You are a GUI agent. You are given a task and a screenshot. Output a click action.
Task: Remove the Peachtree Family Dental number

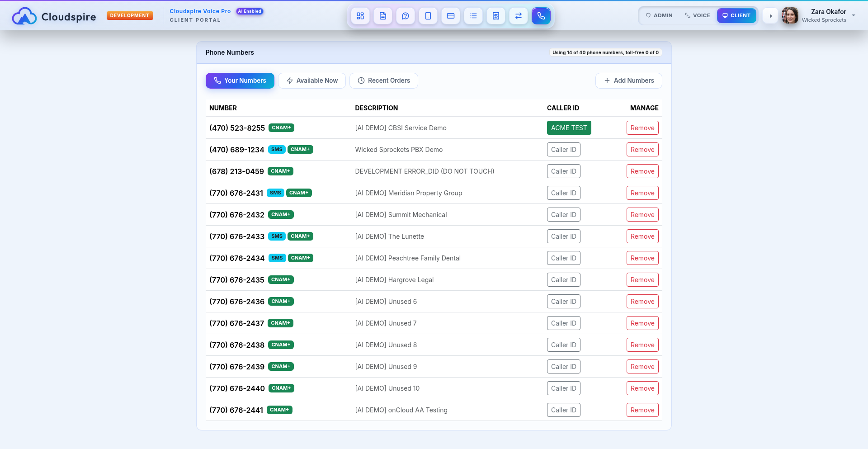click(x=642, y=258)
